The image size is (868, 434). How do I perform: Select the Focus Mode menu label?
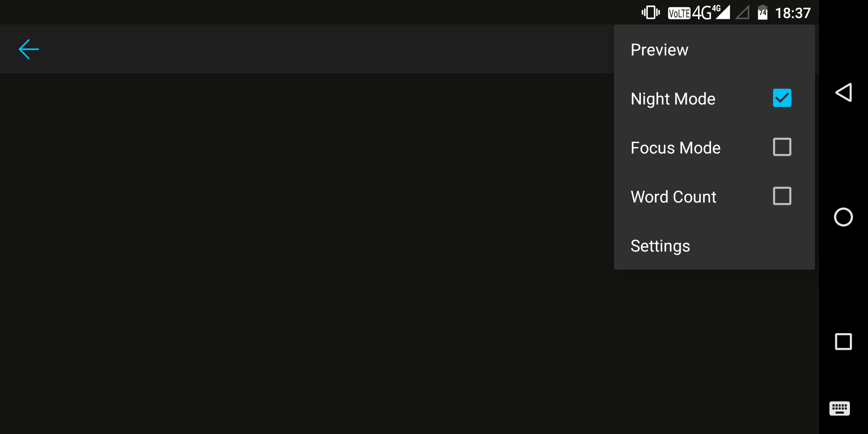(x=676, y=148)
